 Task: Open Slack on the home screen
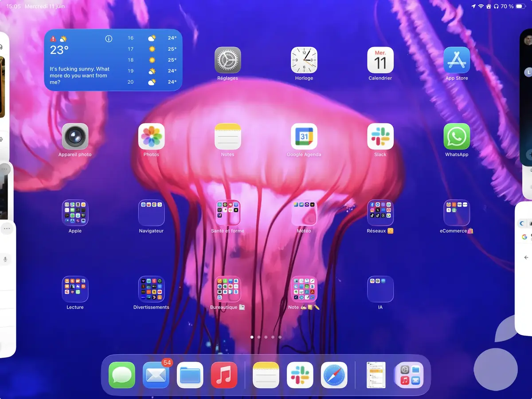(x=380, y=136)
